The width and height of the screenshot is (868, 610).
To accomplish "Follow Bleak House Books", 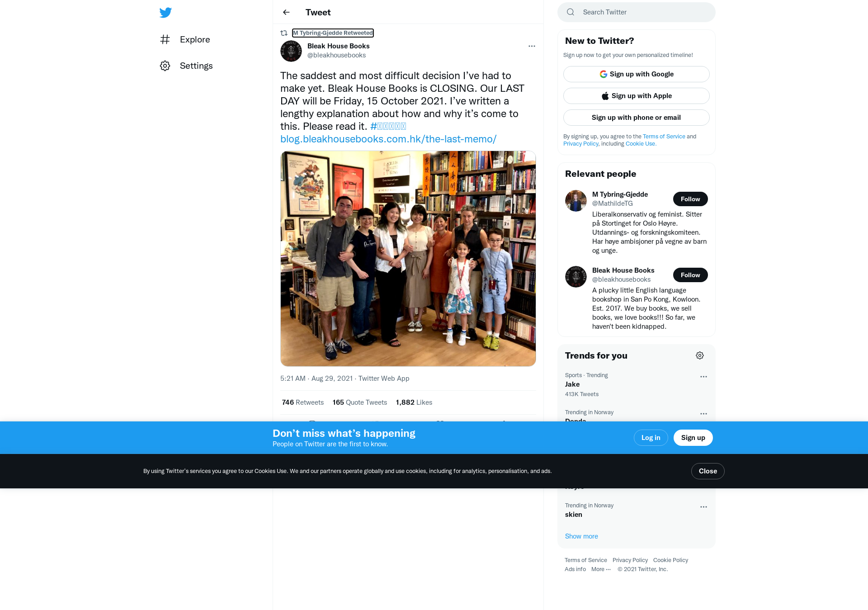I will 690,275.
